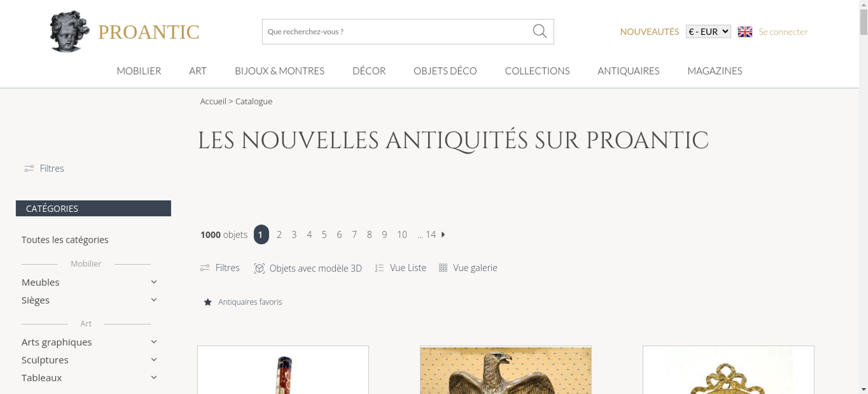Screen dimensions: 868x394
Task: Open the BIJOUX & MONTRES menu
Action: [279, 71]
